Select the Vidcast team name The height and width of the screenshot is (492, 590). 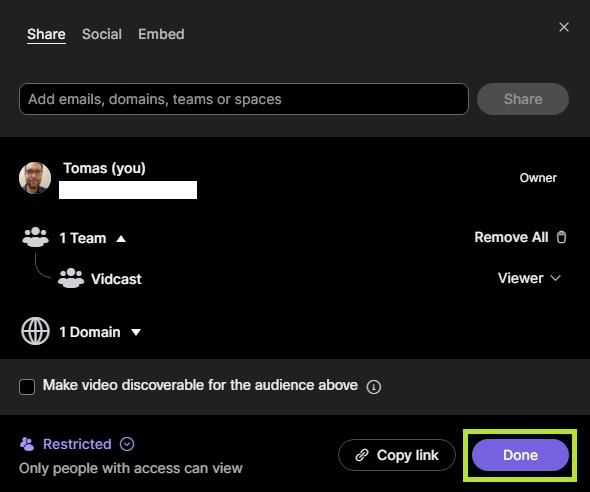116,279
